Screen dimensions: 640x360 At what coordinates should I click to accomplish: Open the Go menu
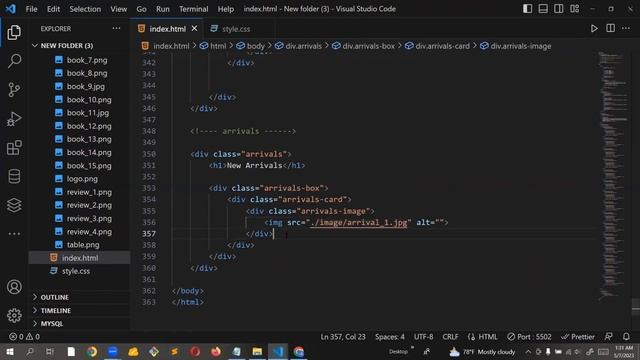click(141, 9)
